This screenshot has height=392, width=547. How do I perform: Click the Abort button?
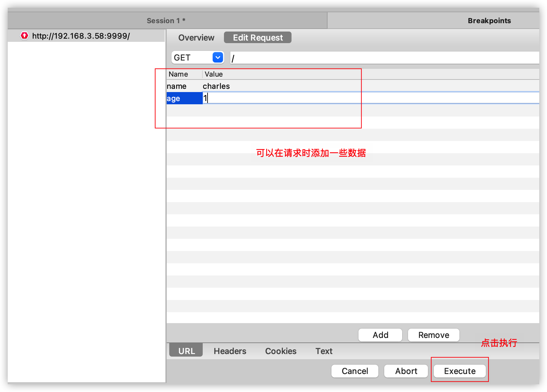click(x=406, y=371)
